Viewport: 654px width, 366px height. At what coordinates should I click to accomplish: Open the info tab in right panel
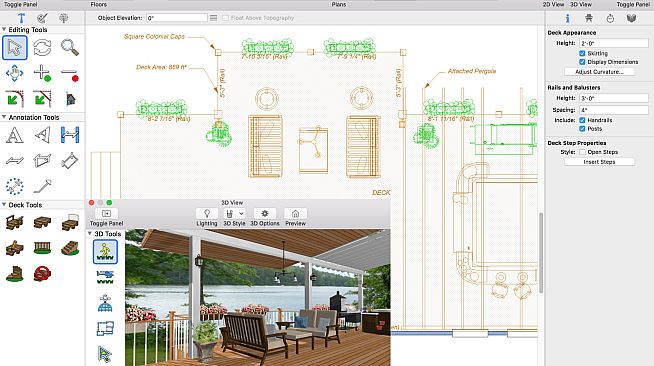coord(567,18)
